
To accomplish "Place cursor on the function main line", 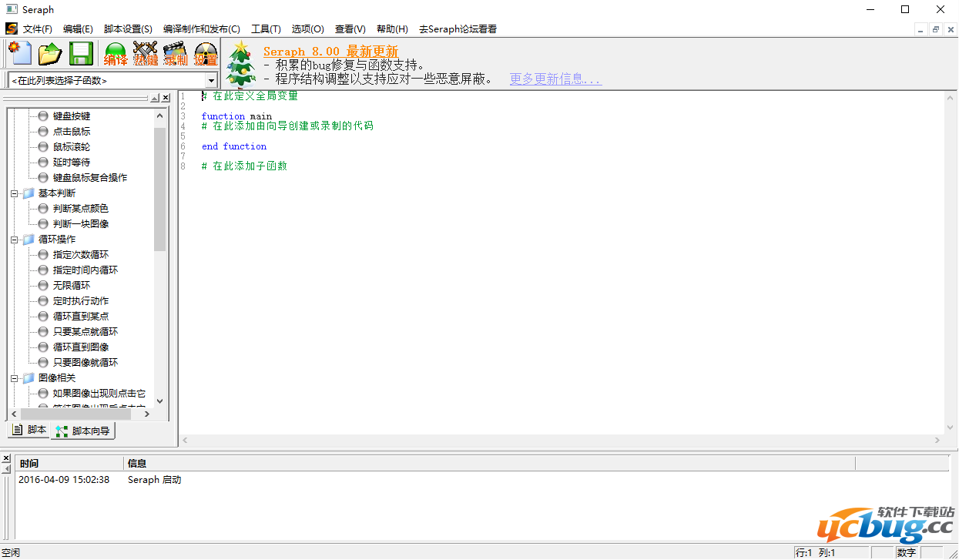I will (x=236, y=116).
